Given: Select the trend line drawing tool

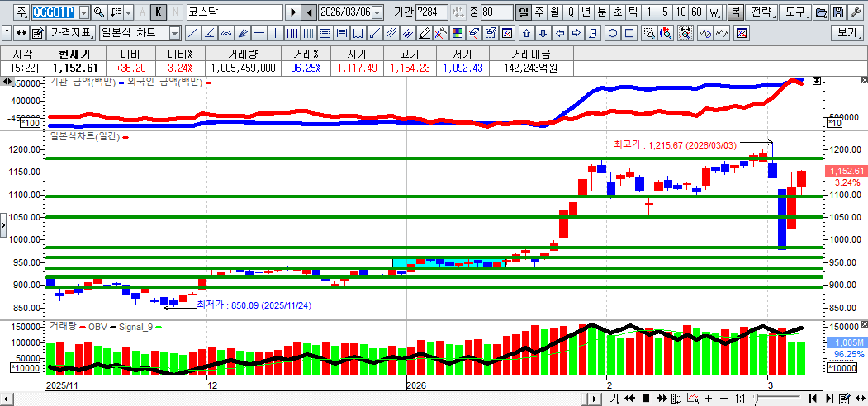Looking at the screenshot, I should tap(192, 33).
